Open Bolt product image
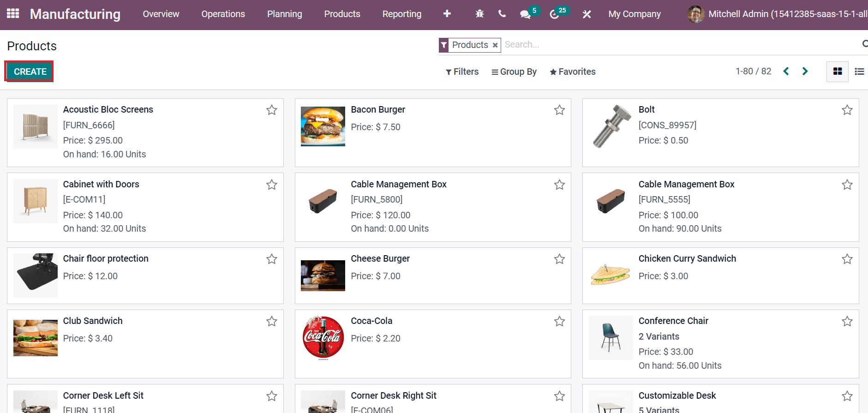The width and height of the screenshot is (868, 413). coord(611,126)
